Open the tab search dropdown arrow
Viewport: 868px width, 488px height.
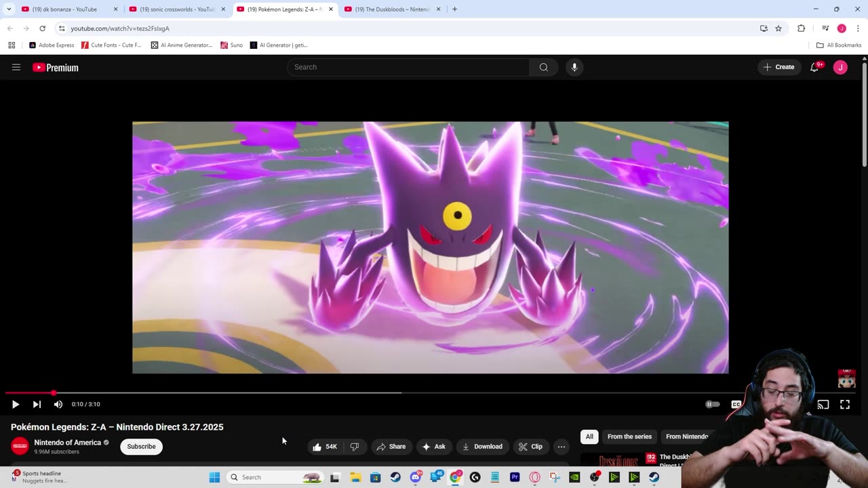(x=8, y=9)
